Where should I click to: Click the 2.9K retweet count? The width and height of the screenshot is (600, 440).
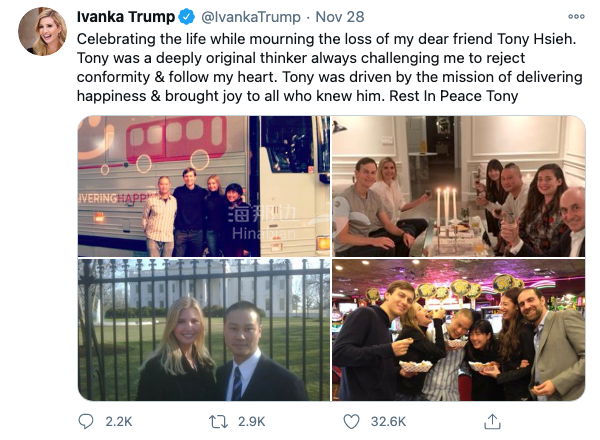coord(251,422)
